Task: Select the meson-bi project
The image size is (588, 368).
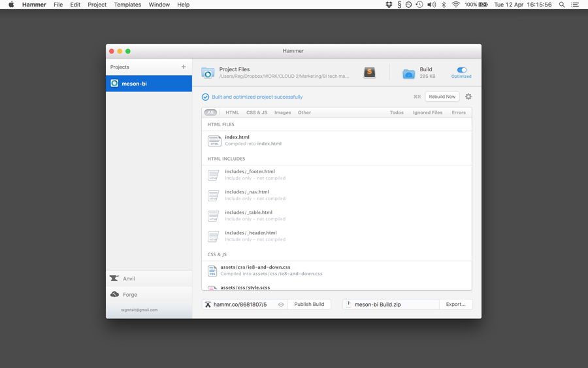Action: pos(149,83)
